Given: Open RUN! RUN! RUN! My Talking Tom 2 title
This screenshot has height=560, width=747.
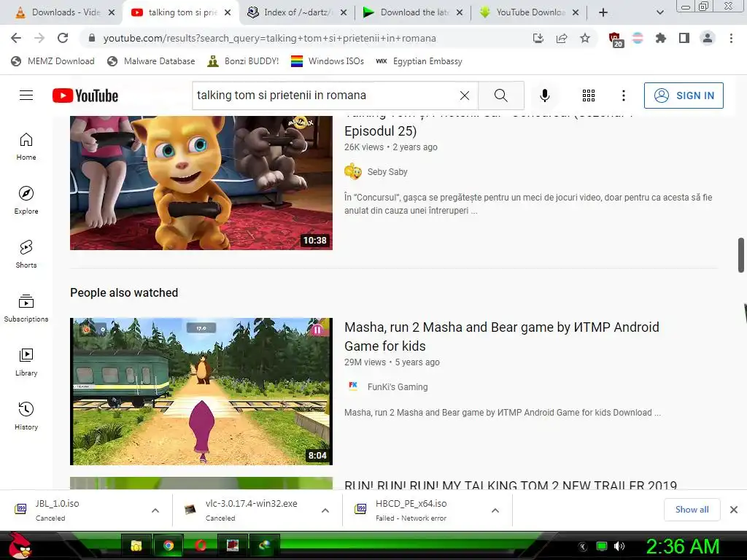Looking at the screenshot, I should tap(511, 485).
